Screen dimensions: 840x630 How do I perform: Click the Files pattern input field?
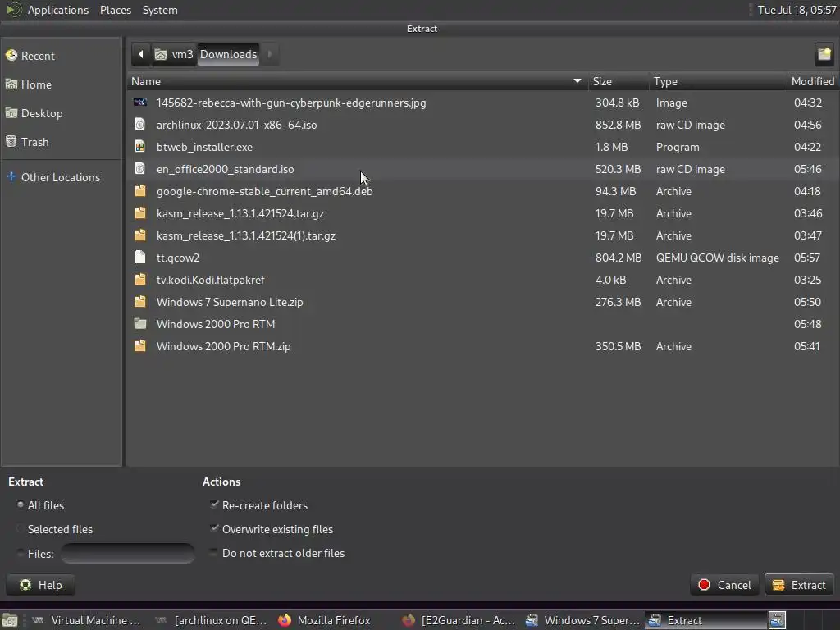(127, 554)
